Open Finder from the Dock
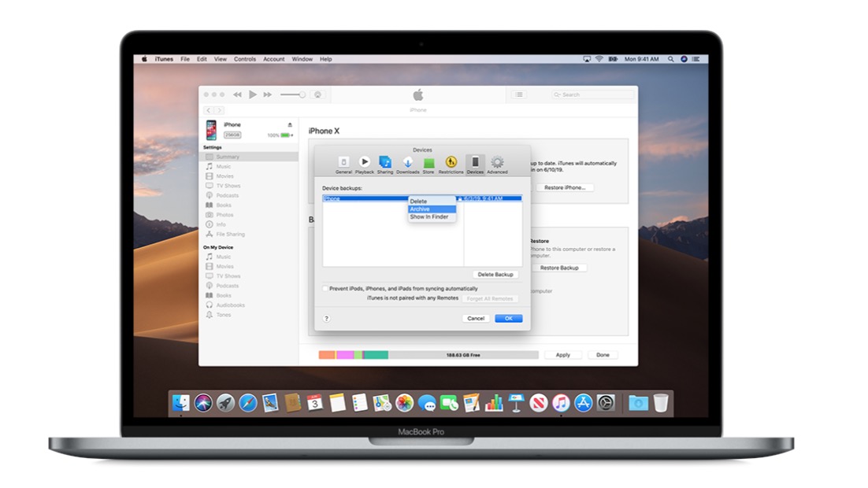Viewport: 868px width, 488px height. tap(181, 403)
